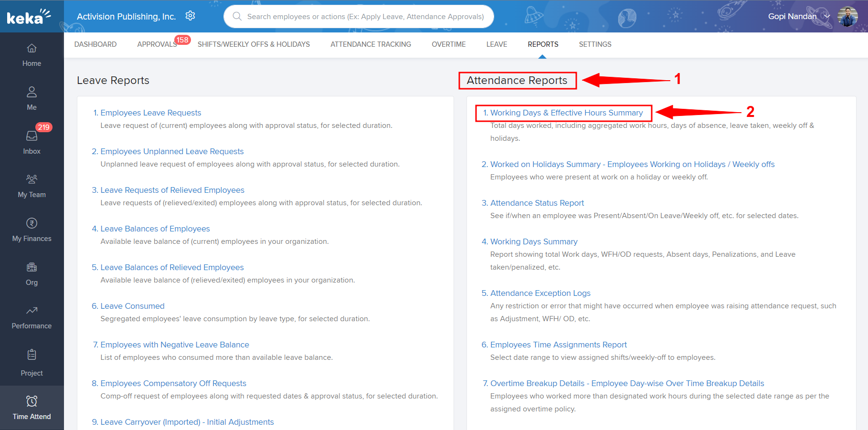Switch to the Approvals tab
The width and height of the screenshot is (868, 430).
coord(157,44)
